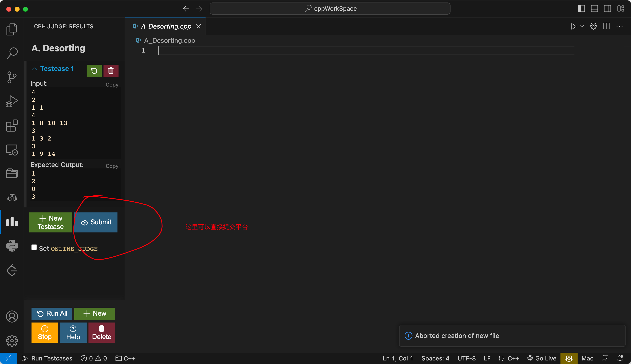
Task: Open the Python sidebar icon
Action: (12, 246)
